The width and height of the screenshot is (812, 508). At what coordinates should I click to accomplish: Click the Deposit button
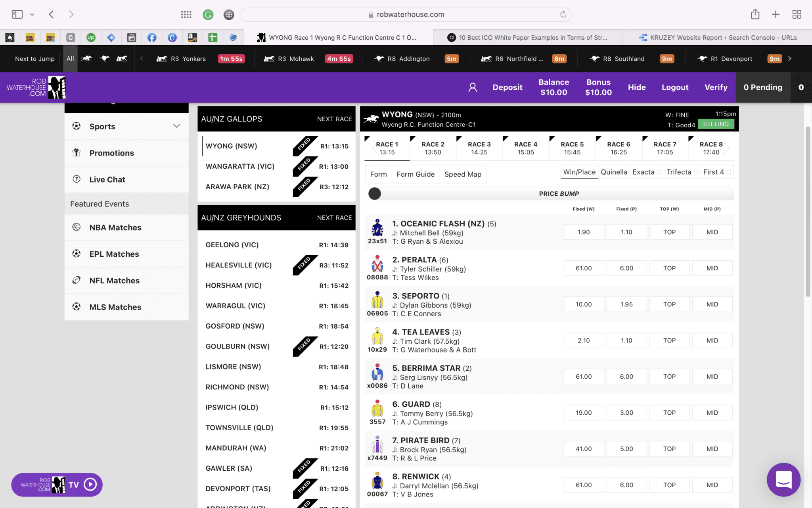coord(507,87)
